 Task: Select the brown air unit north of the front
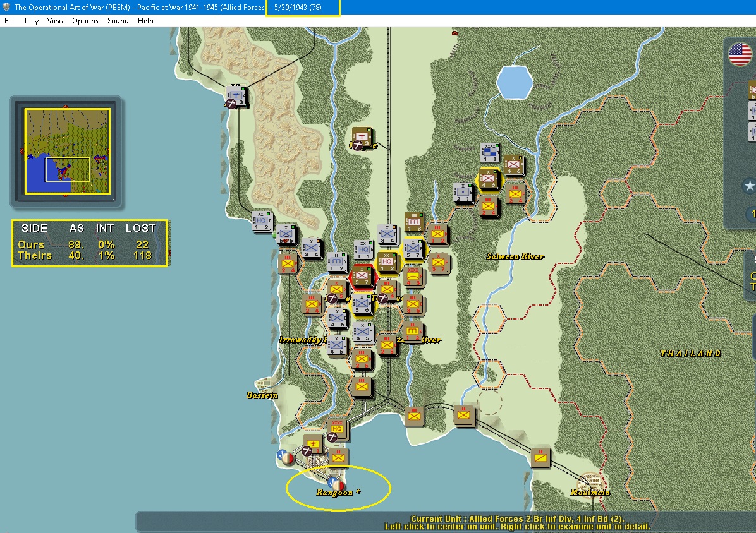tap(362, 137)
